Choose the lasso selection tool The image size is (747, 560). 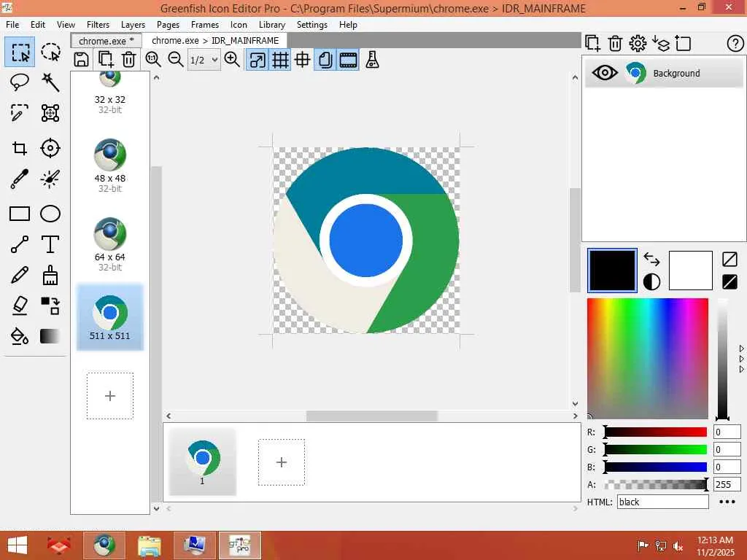(x=20, y=82)
